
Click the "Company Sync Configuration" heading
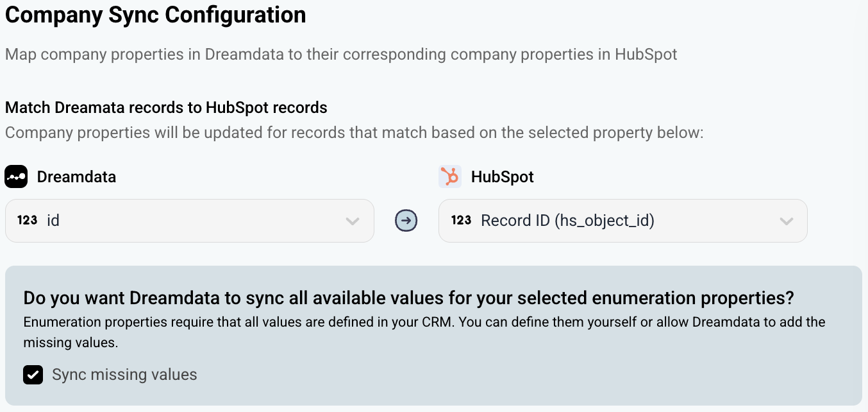[x=155, y=15]
